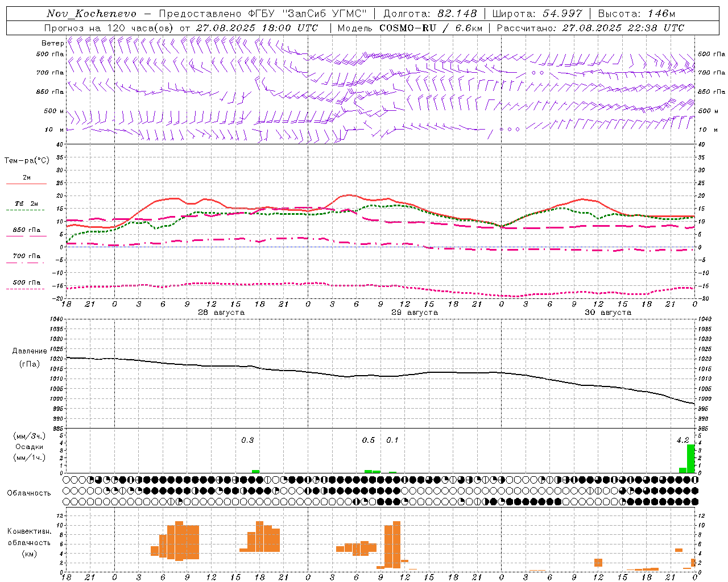Click the precipitation value 0.1
Image resolution: width=728 pixels, height=582 pixels.
click(392, 440)
